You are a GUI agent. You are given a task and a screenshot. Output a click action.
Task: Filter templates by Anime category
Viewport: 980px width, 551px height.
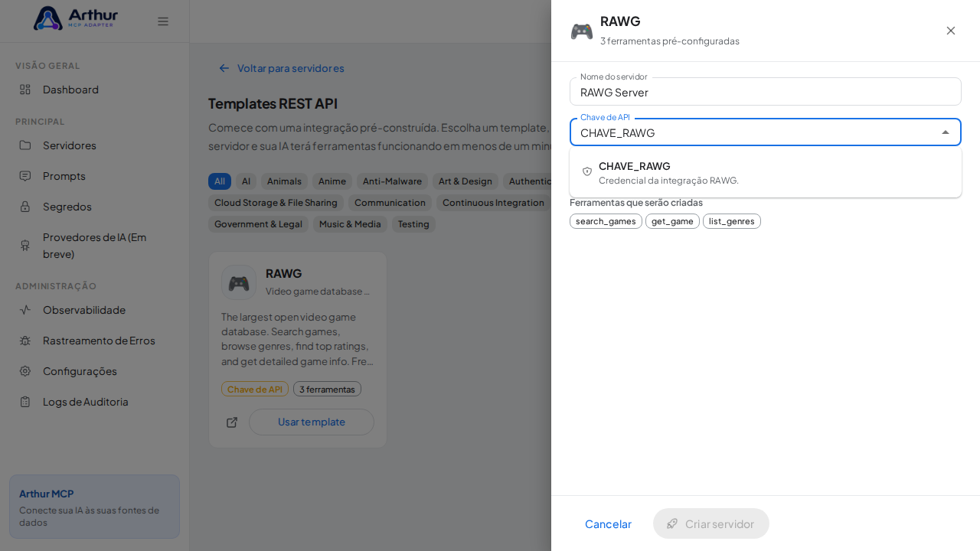point(332,181)
